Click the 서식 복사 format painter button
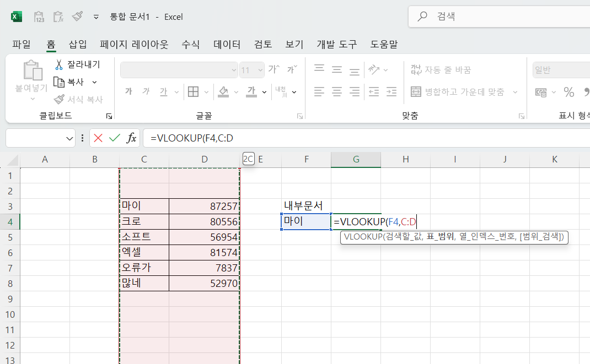The image size is (590, 364). pos(78,100)
